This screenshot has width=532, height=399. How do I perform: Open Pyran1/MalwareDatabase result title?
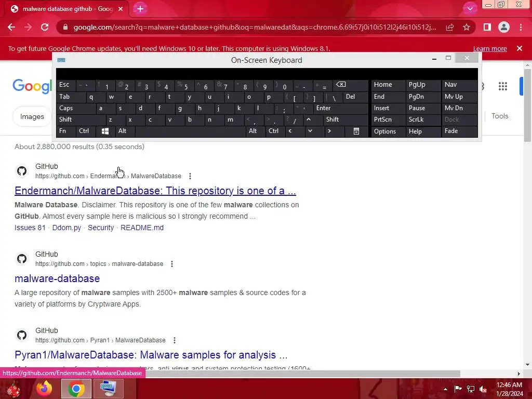[x=151, y=355]
